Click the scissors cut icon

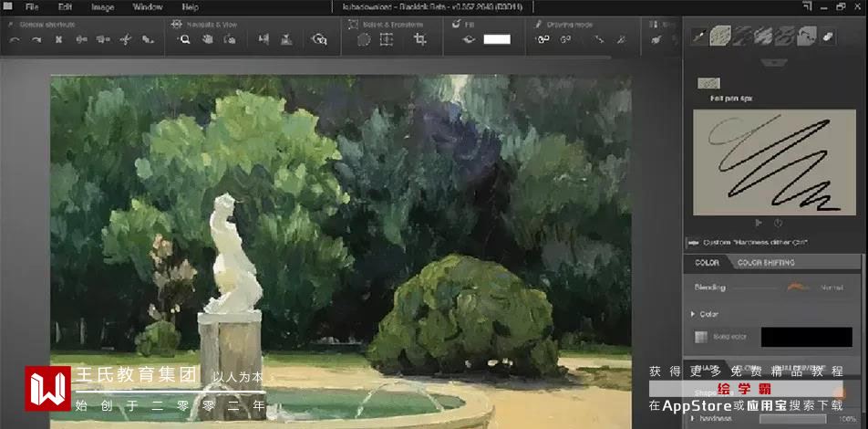tap(126, 40)
